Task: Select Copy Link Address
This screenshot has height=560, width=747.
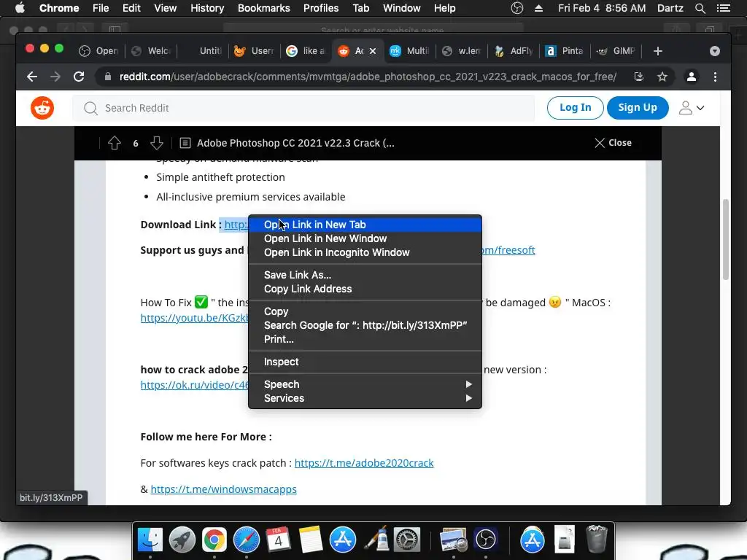Action: (365, 289)
